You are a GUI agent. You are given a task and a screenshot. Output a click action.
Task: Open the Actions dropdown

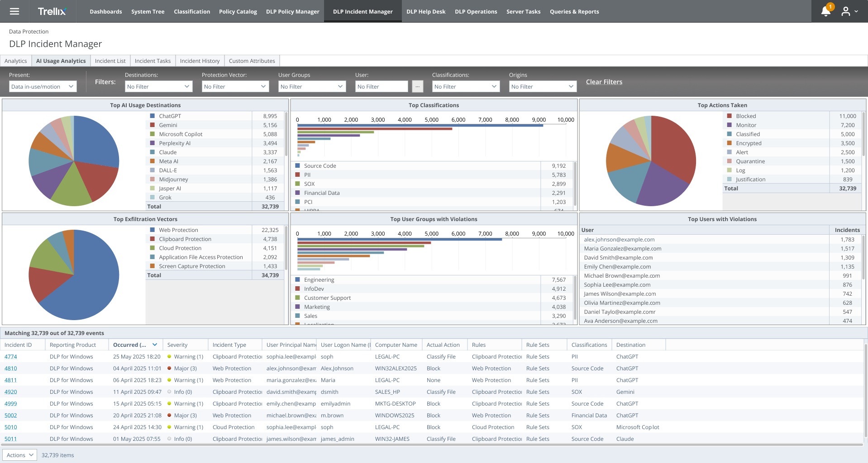click(20, 455)
